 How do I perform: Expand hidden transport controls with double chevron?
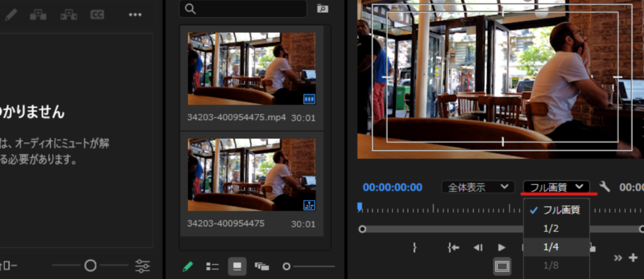(618, 258)
